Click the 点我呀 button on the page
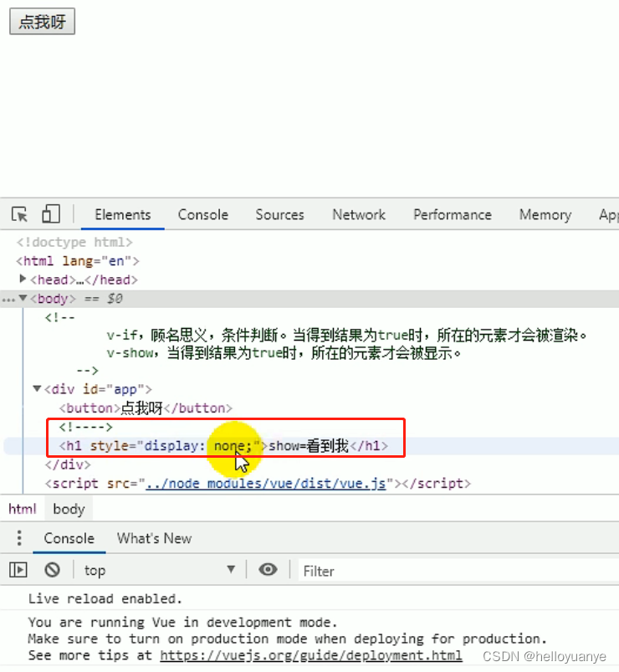619x672 pixels. [x=42, y=21]
